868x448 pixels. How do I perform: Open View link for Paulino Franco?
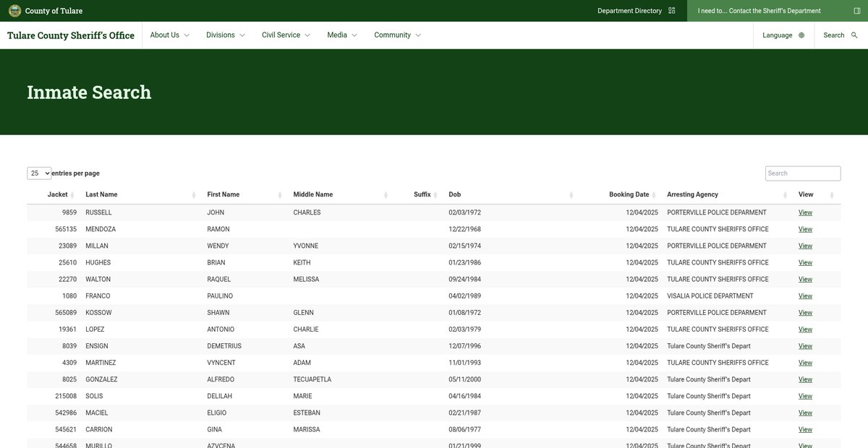click(805, 296)
